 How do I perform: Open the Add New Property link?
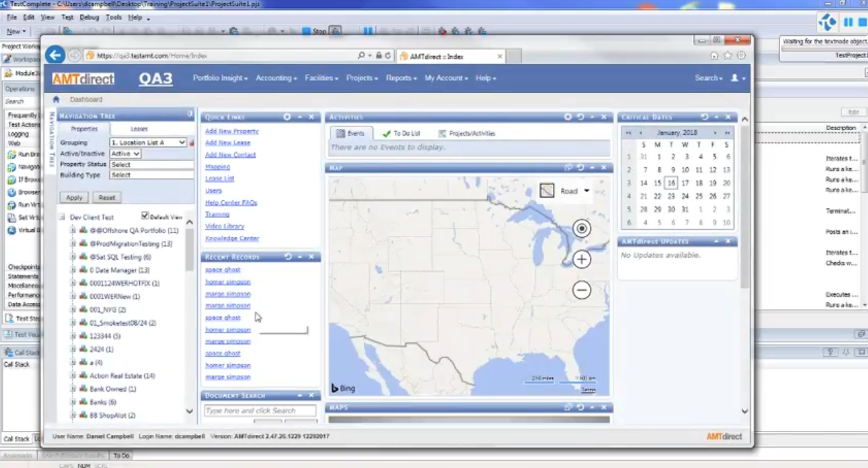[232, 131]
